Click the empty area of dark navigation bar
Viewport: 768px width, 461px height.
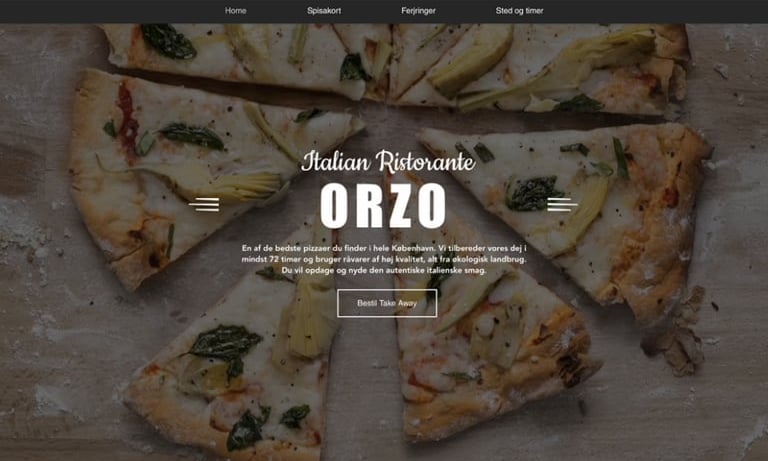[656, 11]
